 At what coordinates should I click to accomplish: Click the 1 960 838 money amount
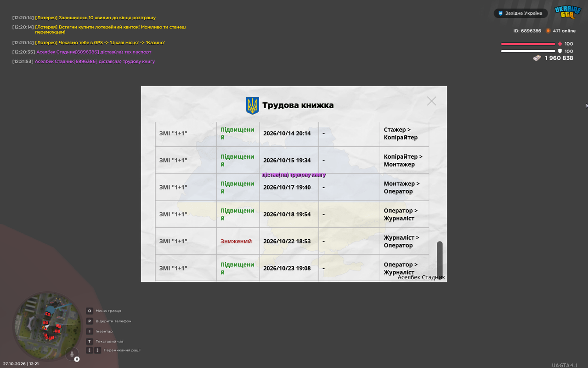(559, 58)
